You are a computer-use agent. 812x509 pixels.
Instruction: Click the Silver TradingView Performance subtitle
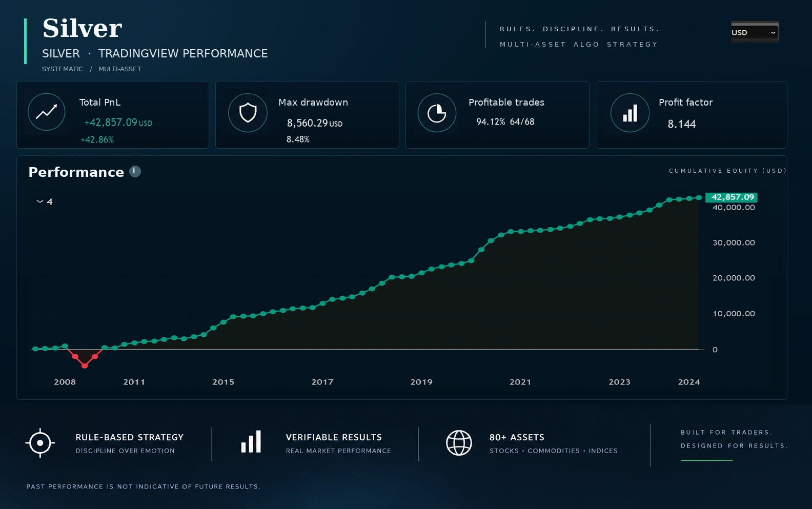(155, 54)
